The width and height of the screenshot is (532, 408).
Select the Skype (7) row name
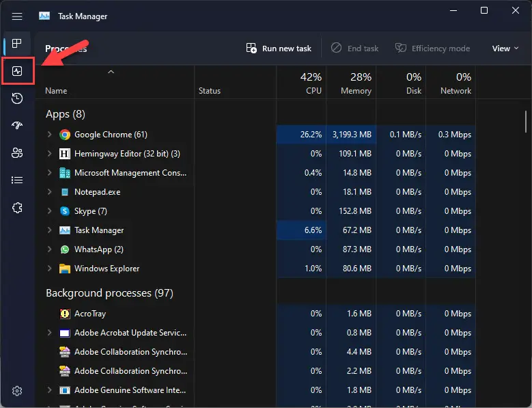pyautogui.click(x=91, y=211)
